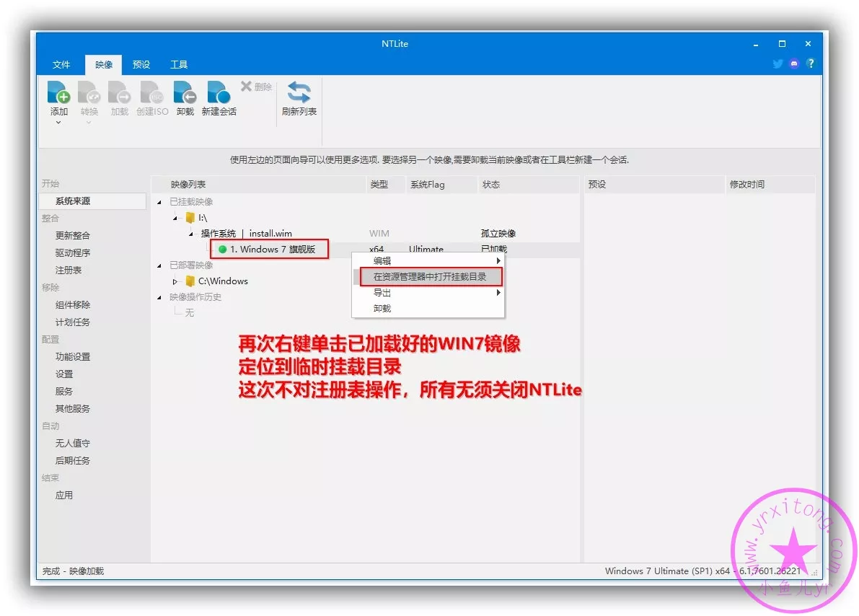This screenshot has height=616, width=859.
Task: Open the 计划任务 sidebar page
Action: (x=72, y=322)
